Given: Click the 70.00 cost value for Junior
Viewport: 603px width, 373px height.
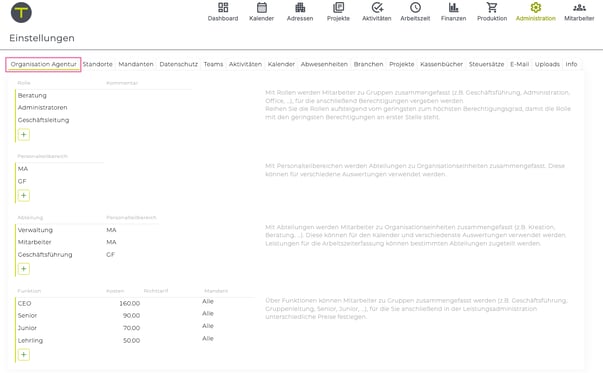Looking at the screenshot, I should (132, 328).
